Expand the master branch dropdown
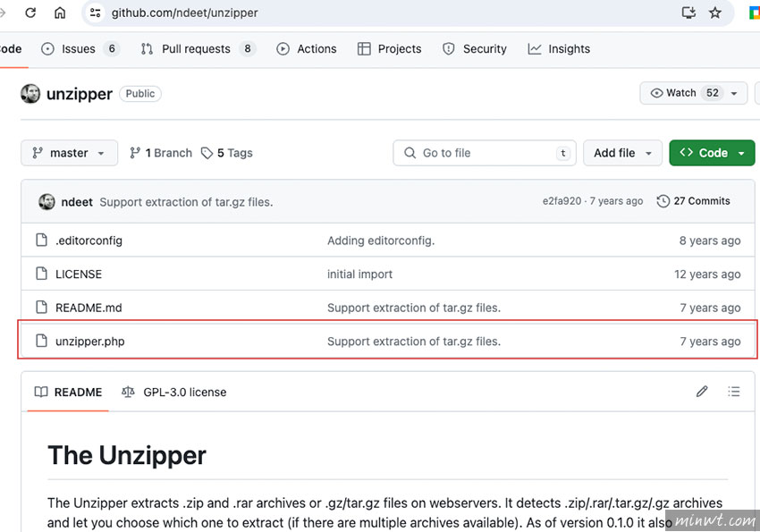 coord(69,153)
